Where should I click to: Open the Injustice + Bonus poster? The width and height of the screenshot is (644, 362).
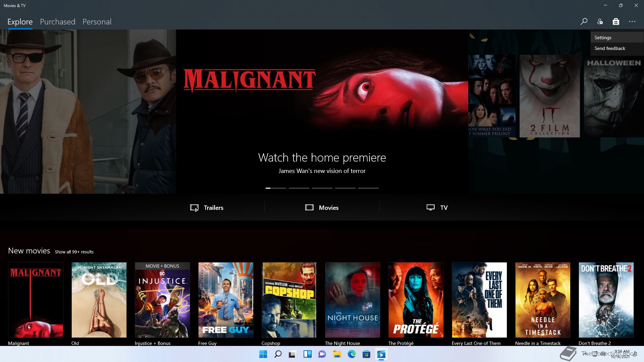pos(162,300)
